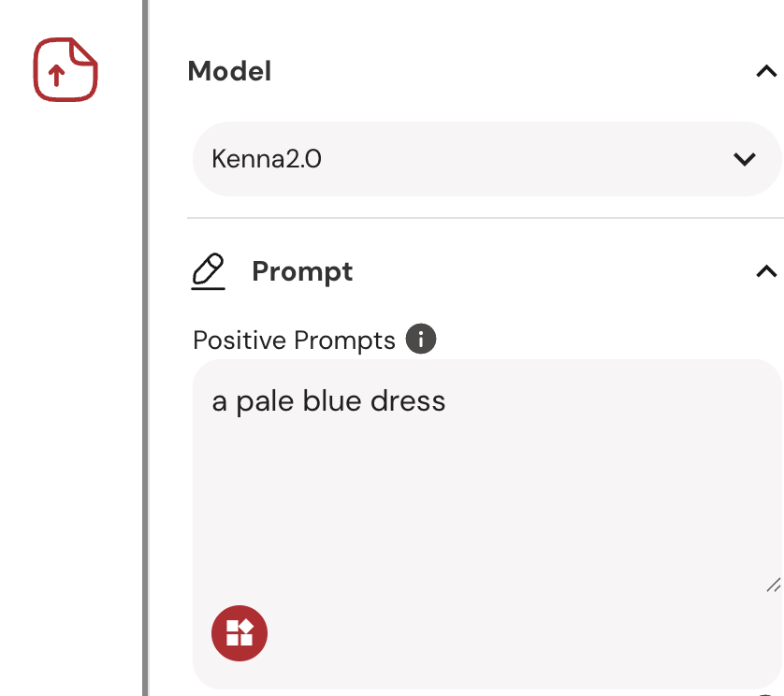The image size is (784, 696).
Task: Open the red prompt templates button
Action: pyautogui.click(x=240, y=633)
